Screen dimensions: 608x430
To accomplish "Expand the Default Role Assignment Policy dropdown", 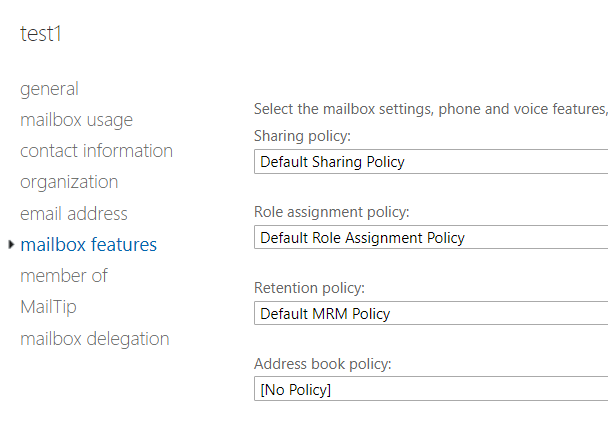I will pos(431,237).
